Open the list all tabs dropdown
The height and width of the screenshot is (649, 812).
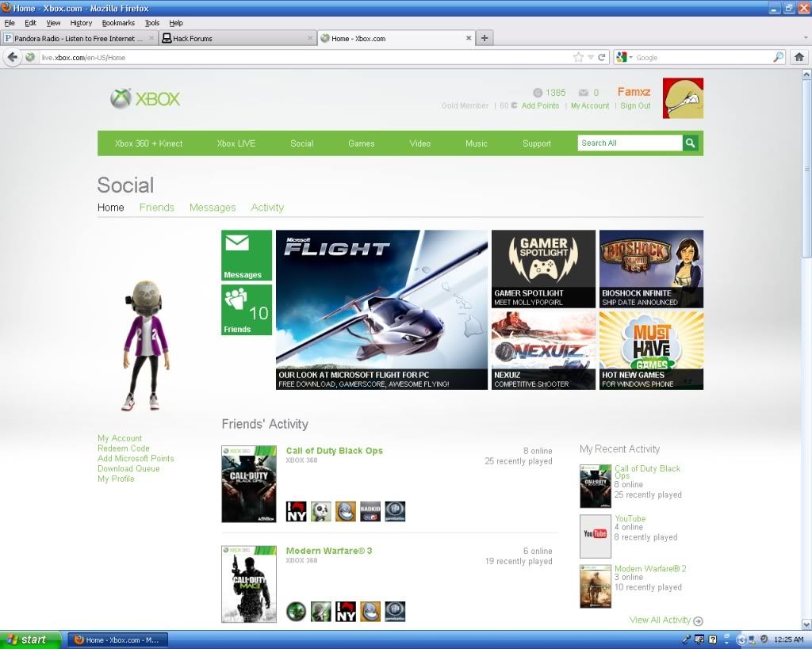[806, 38]
